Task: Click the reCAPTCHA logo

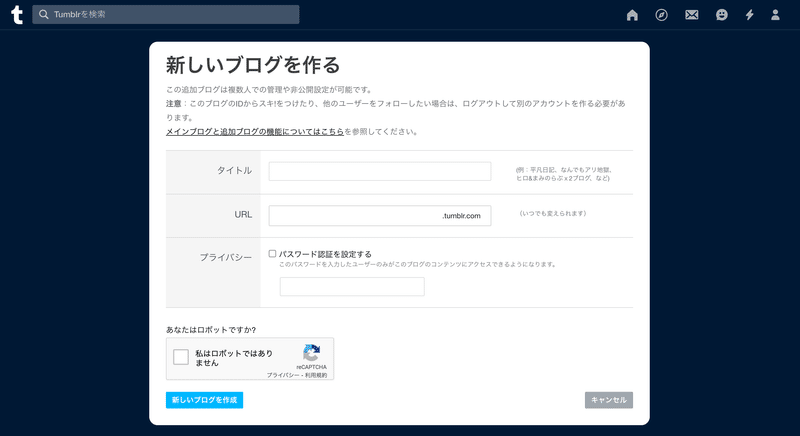Action: pos(311,353)
